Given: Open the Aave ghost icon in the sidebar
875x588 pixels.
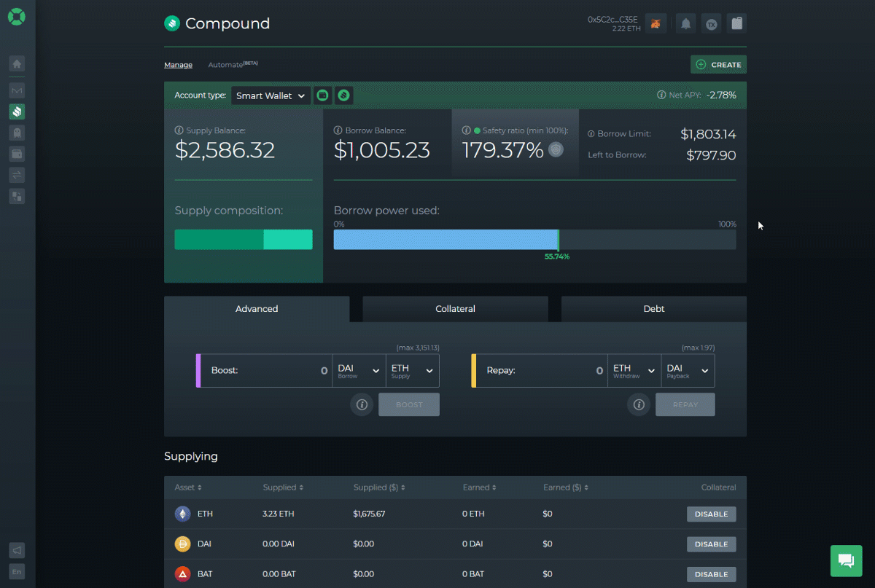Looking at the screenshot, I should [x=17, y=133].
